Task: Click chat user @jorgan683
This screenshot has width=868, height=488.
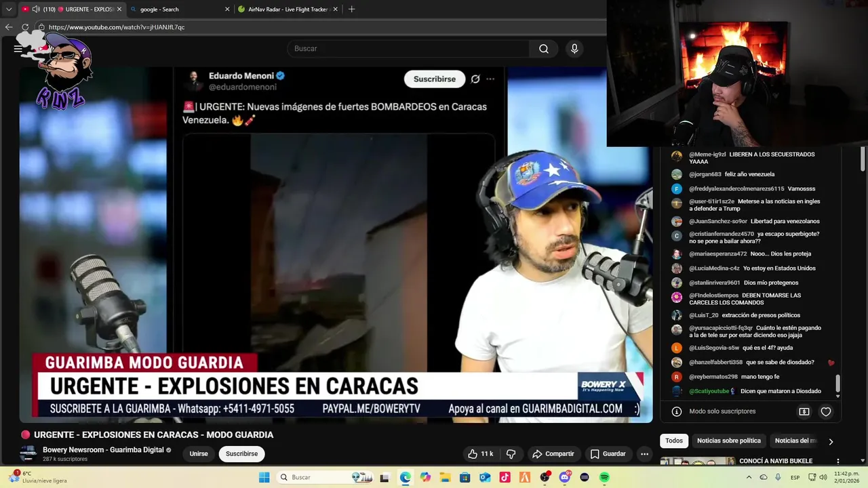Action: coord(705,174)
